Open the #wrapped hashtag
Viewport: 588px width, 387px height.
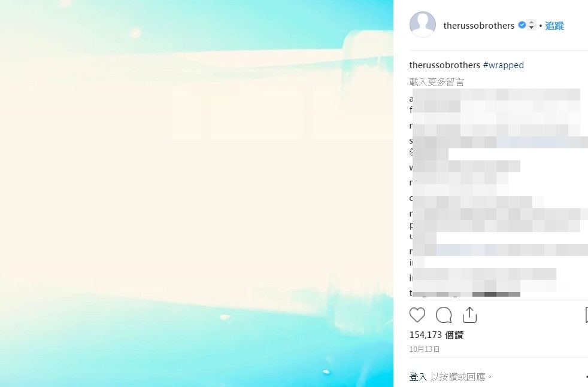pos(503,65)
